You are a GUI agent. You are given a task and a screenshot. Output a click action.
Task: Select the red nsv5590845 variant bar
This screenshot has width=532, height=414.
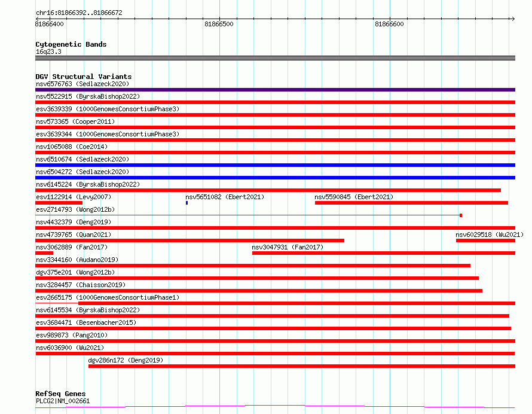[x=411, y=203]
